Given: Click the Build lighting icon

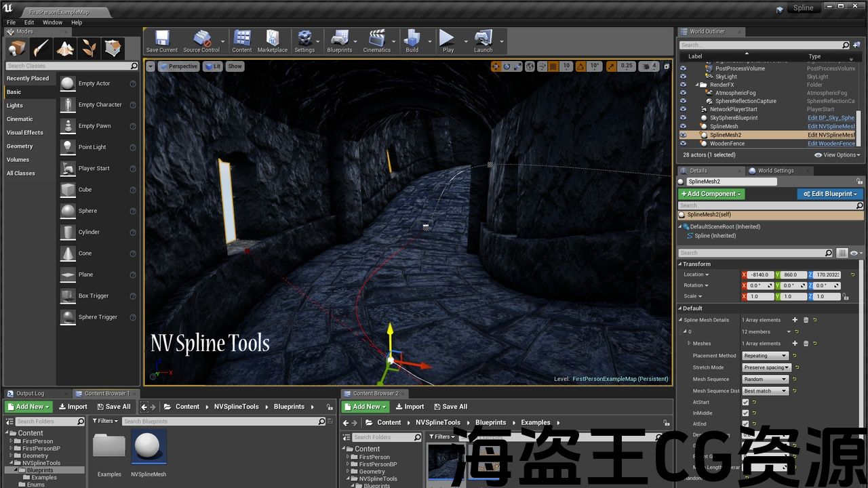Looking at the screenshot, I should click(x=412, y=40).
